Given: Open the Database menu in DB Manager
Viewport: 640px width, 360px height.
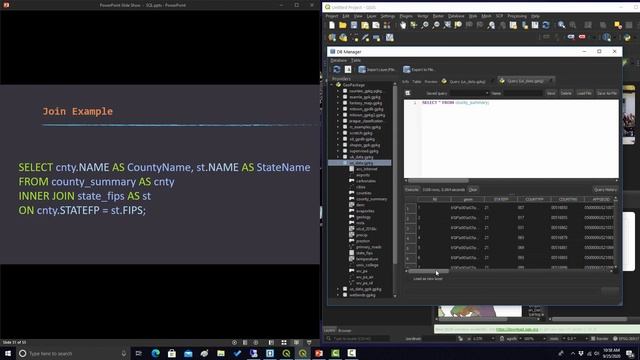Looking at the screenshot, I should 338,60.
